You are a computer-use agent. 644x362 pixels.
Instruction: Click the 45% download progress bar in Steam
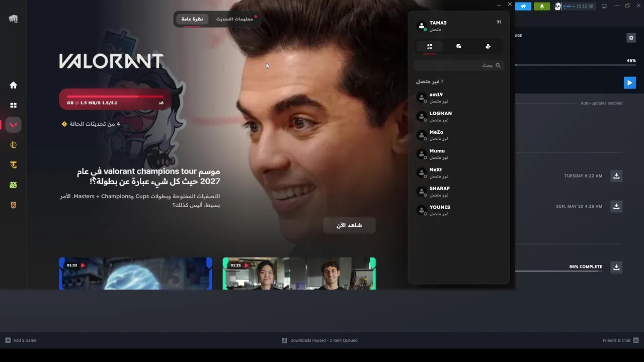575,65
